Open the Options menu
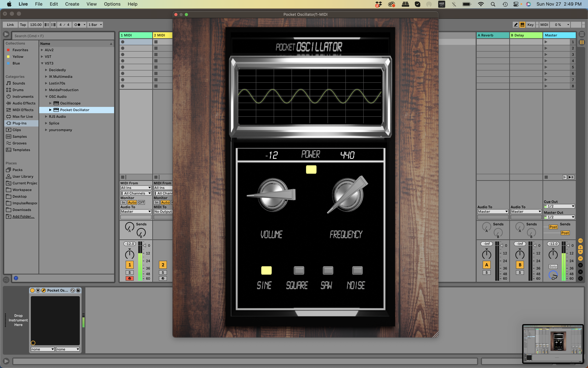 [112, 4]
